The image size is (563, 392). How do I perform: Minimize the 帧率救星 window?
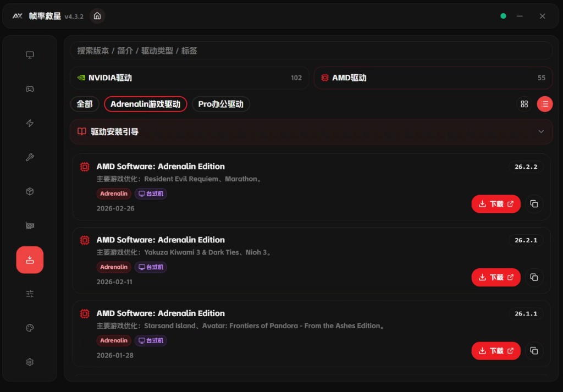(520, 16)
